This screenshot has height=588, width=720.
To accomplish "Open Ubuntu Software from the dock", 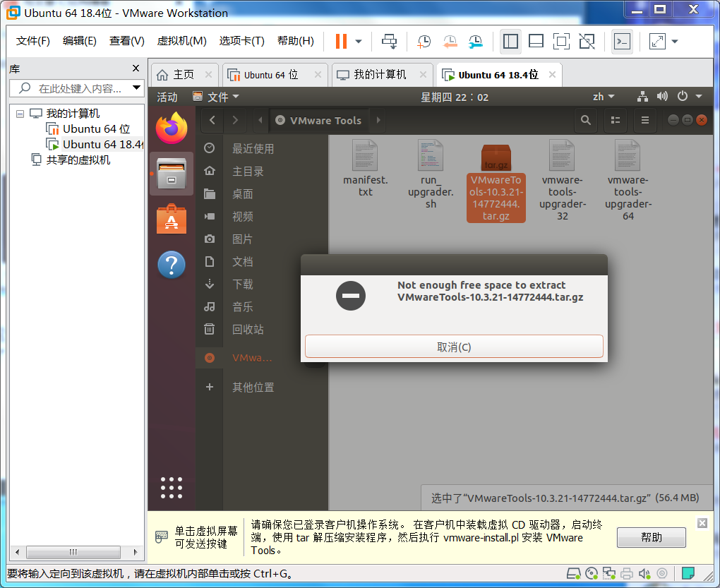I will [172, 219].
